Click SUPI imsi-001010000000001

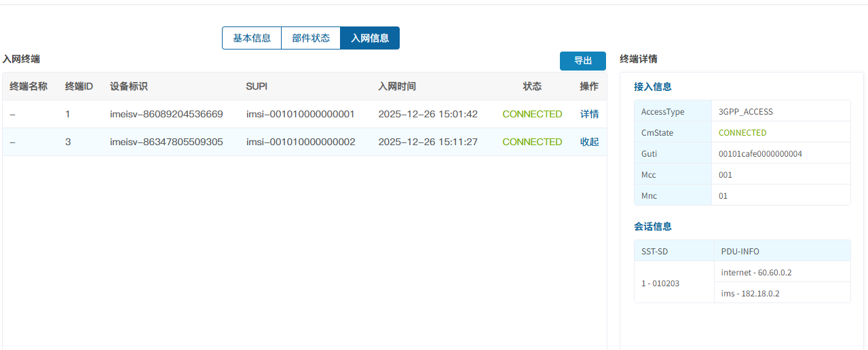pyautogui.click(x=300, y=114)
